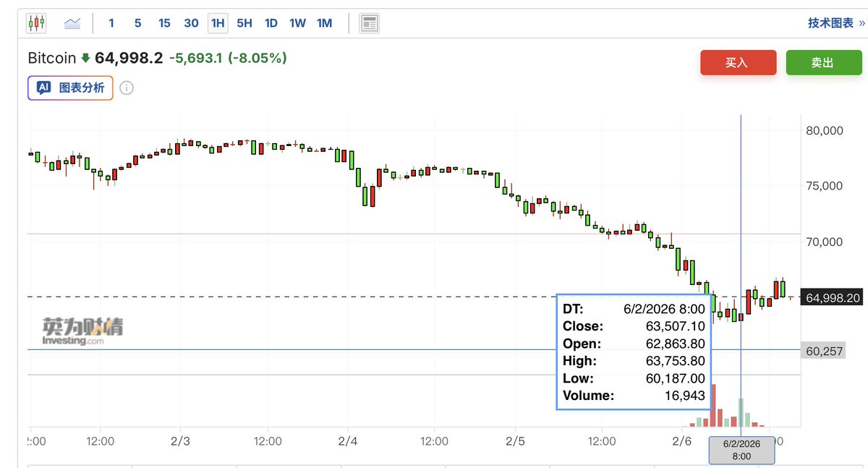Open the 技术图表 link
Image resolution: width=868 pixels, height=468 pixels.
(x=836, y=23)
